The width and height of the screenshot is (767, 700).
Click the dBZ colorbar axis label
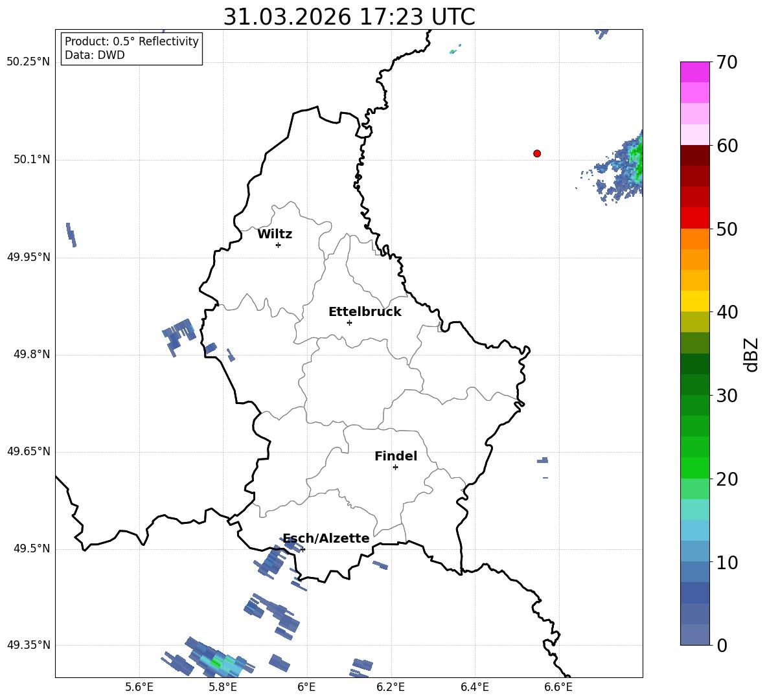[752, 354]
